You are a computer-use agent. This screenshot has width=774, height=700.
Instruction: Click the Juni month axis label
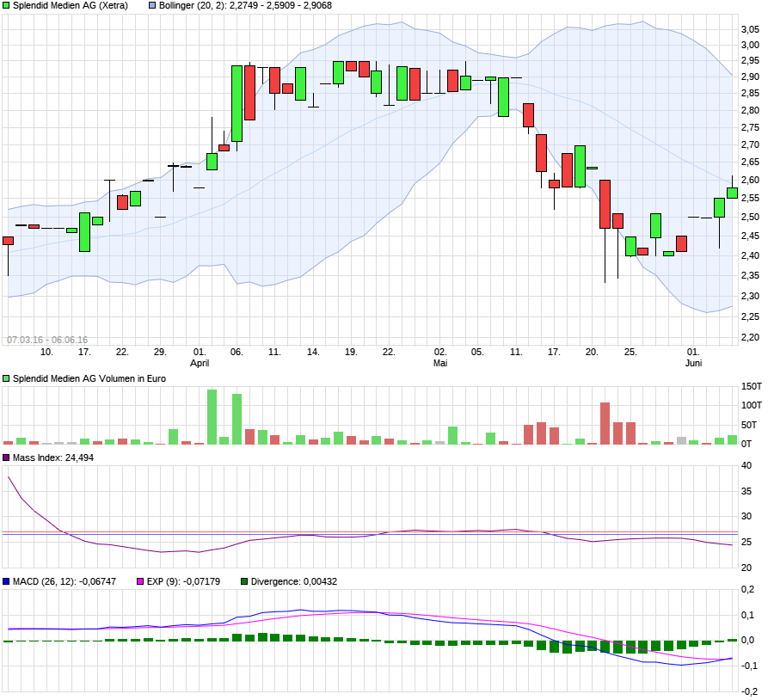tap(693, 363)
